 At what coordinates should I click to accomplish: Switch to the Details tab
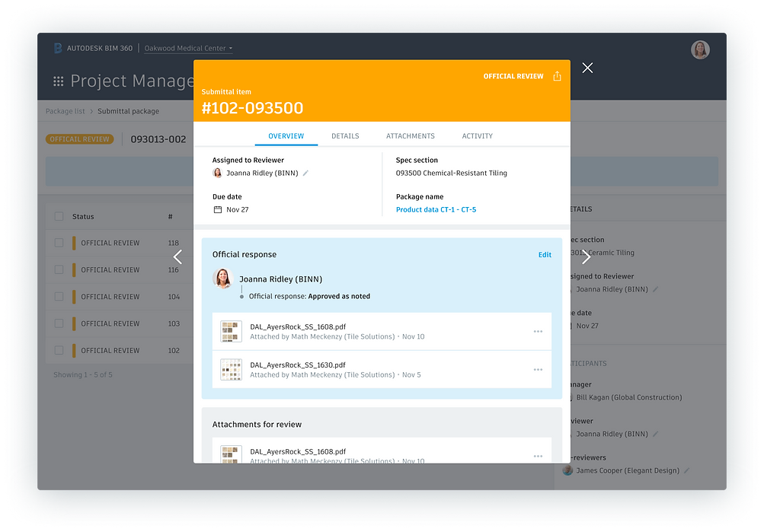click(345, 135)
